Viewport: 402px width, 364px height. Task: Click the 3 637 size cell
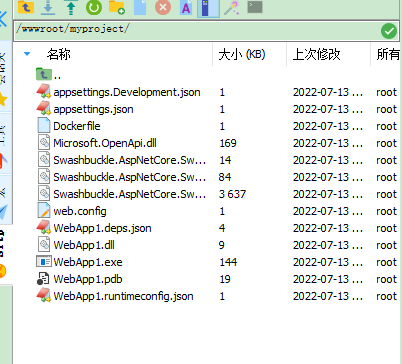coord(232,194)
